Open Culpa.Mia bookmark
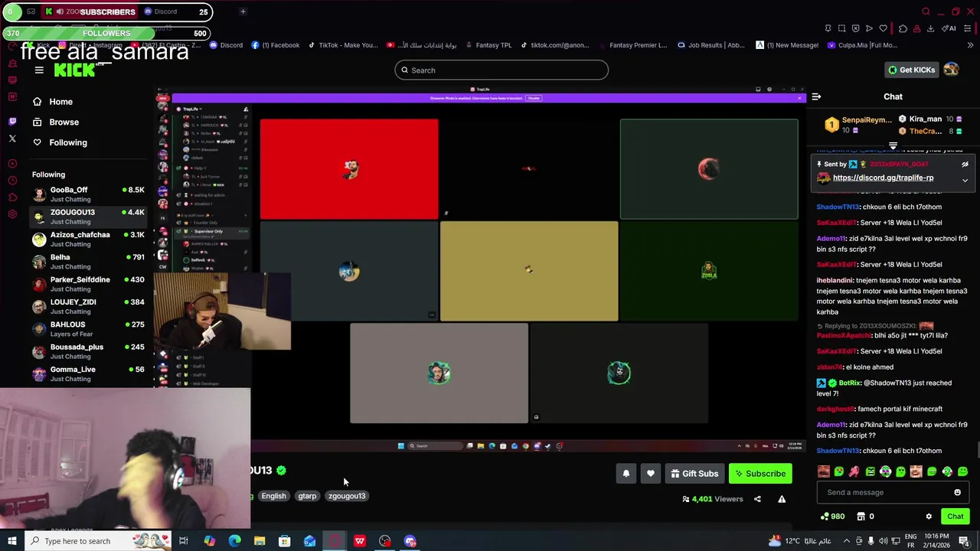 862,45
